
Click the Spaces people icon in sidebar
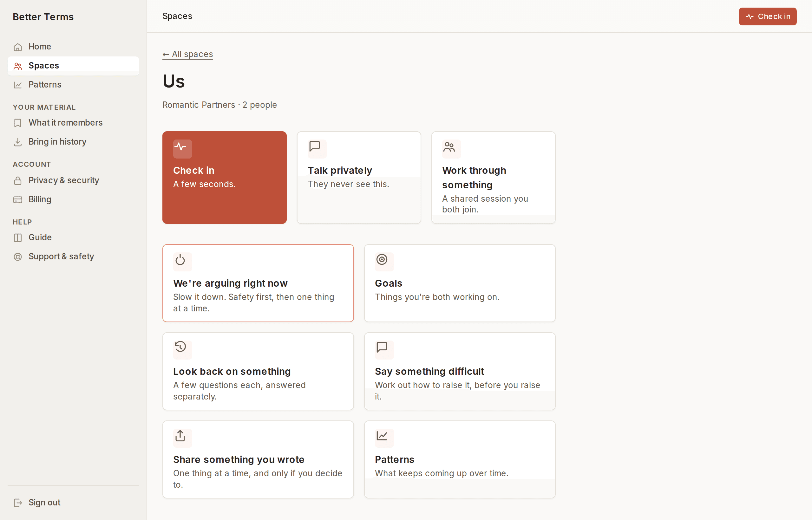(17, 66)
